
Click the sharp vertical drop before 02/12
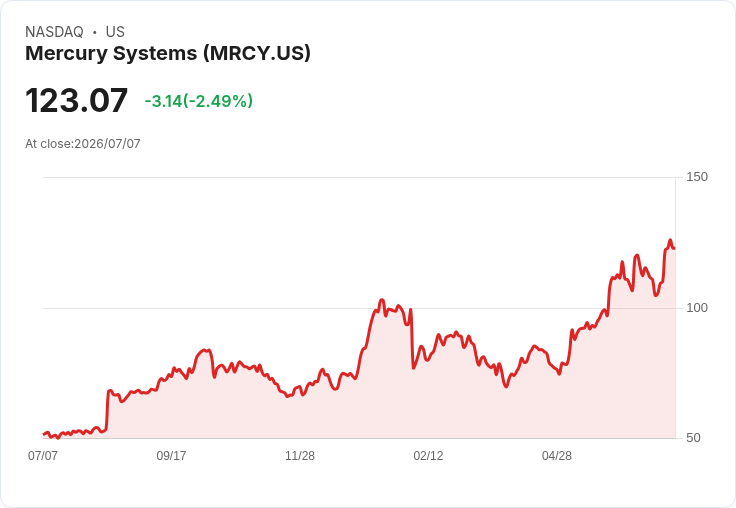pos(412,338)
